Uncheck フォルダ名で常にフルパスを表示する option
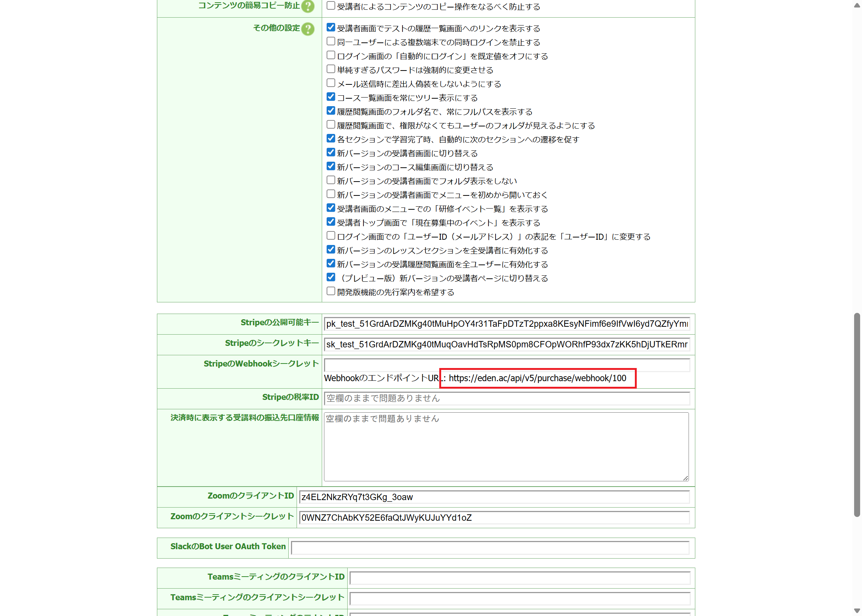This screenshot has height=616, width=862. tap(331, 111)
